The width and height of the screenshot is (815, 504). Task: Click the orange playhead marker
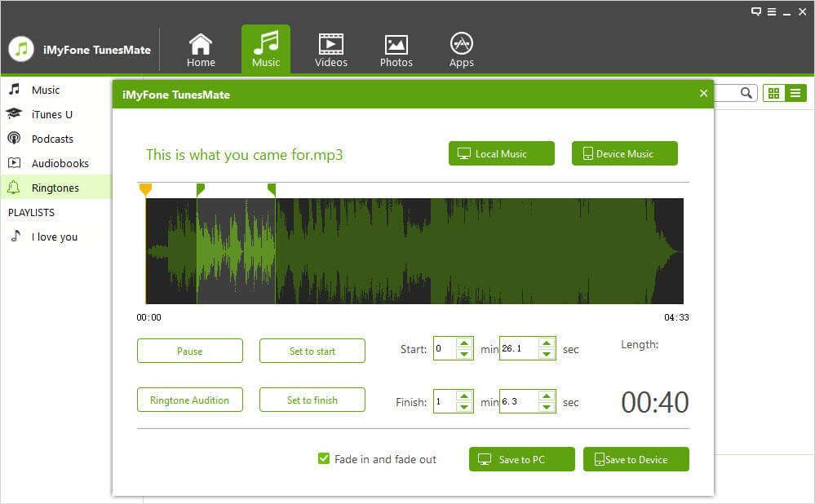pyautogui.click(x=145, y=190)
